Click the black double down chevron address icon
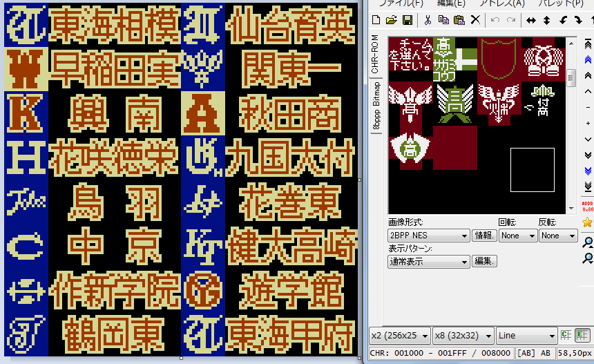Viewport: 594px width, 364px height. (x=588, y=155)
